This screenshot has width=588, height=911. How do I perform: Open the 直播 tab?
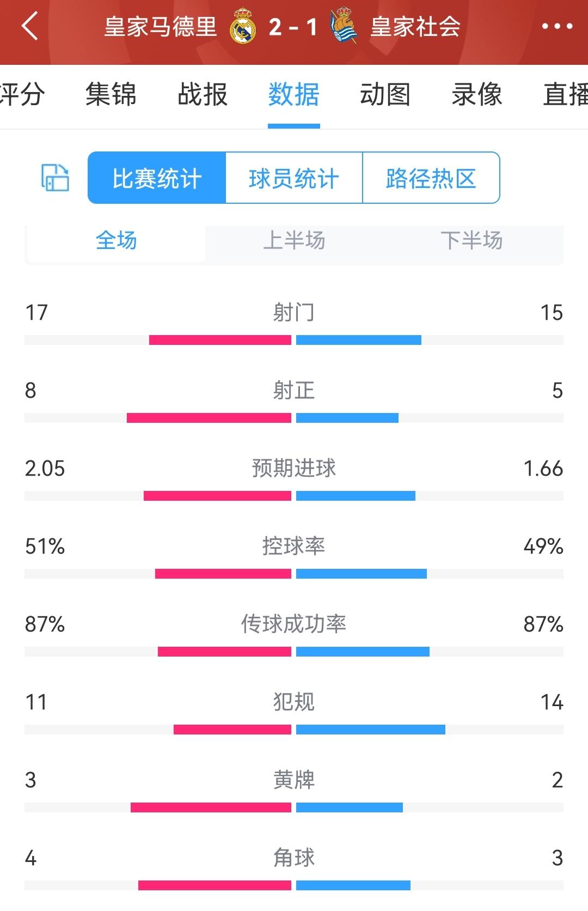tap(565, 95)
